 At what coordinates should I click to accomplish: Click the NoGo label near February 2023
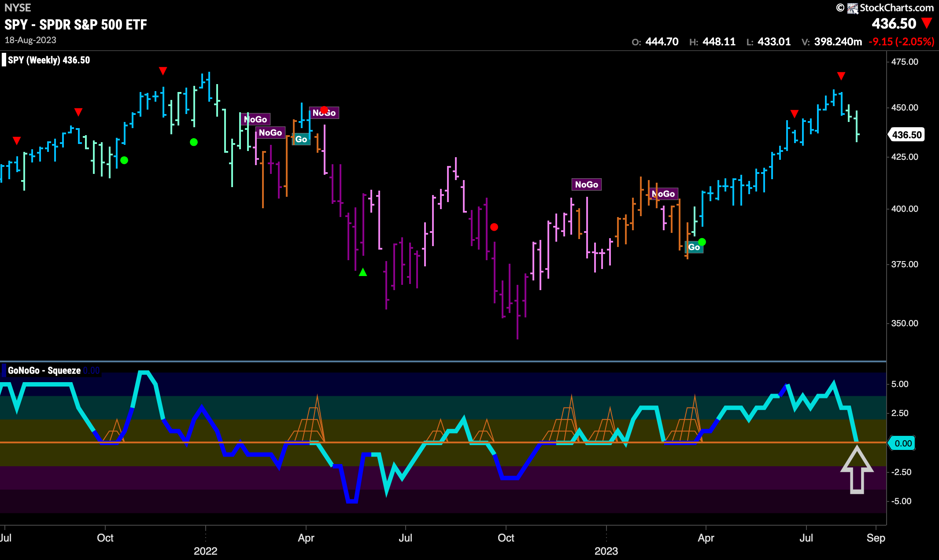click(663, 194)
